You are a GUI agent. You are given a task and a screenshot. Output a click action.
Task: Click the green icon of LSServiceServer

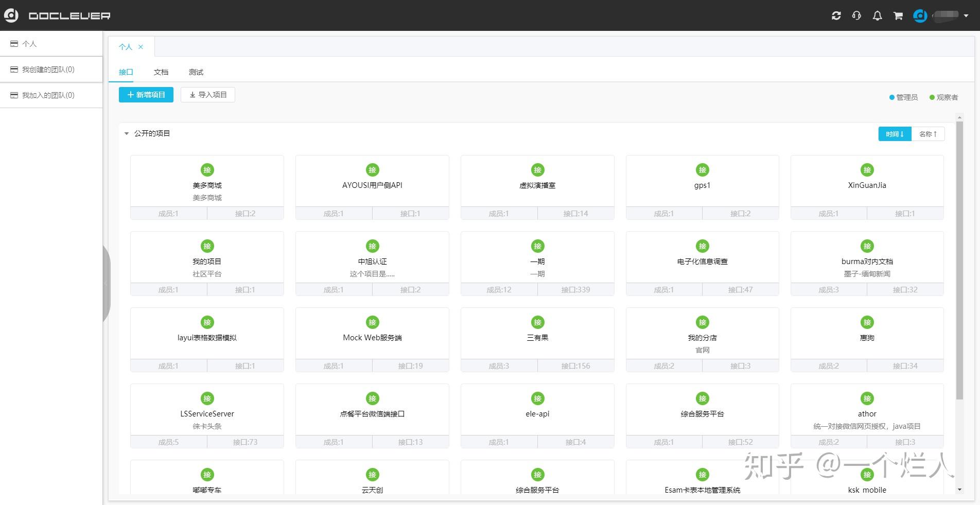coord(207,398)
